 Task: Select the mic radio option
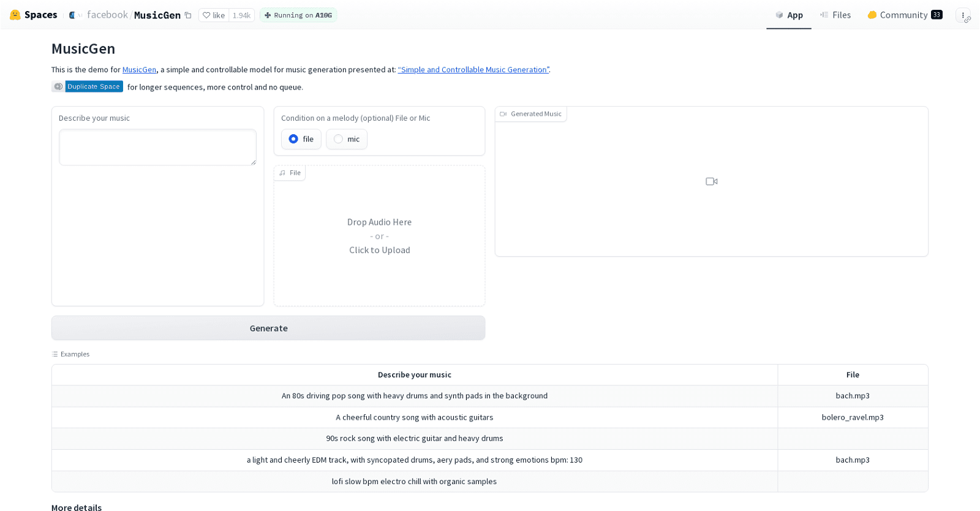(339, 139)
